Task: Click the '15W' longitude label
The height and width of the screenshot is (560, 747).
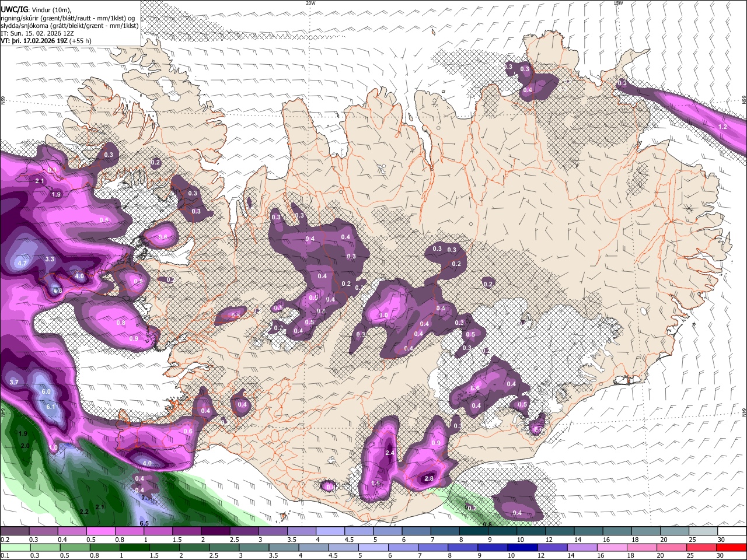Action: (618, 3)
